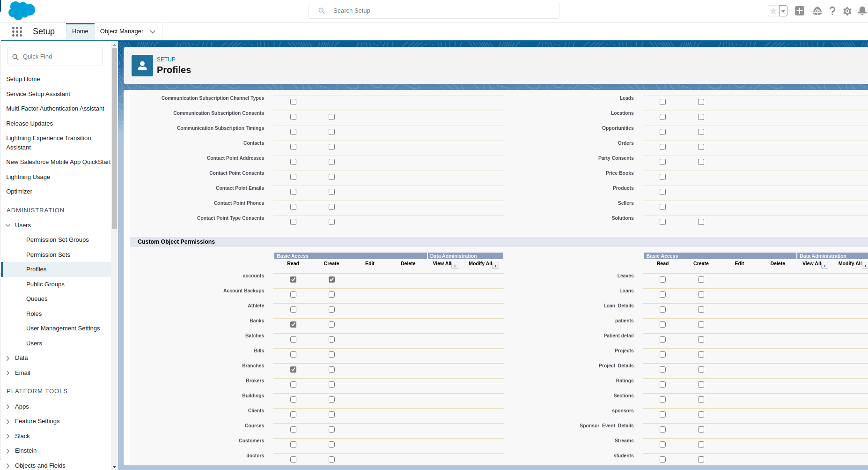Check Read permission for Leads
The height and width of the screenshot is (470, 868).
[x=662, y=102]
